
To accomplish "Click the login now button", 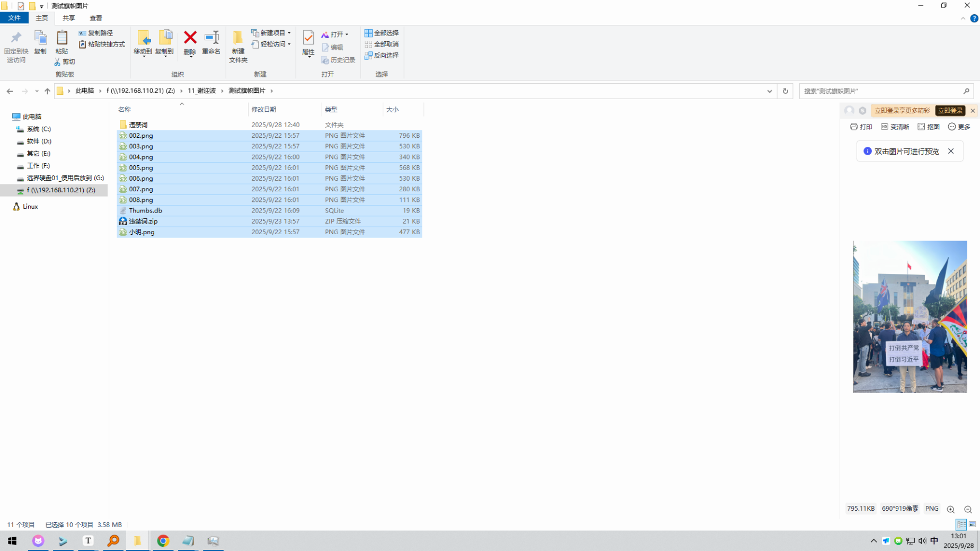I will [949, 111].
